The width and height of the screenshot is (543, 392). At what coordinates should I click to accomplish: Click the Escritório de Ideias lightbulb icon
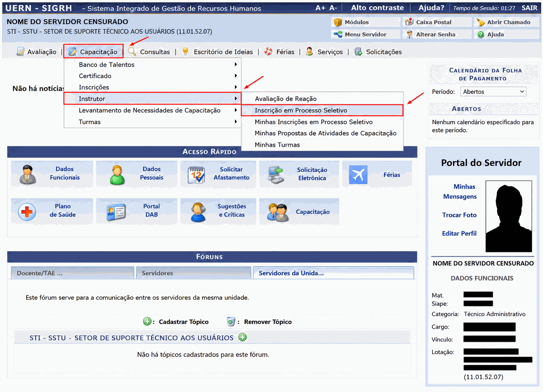(x=186, y=51)
